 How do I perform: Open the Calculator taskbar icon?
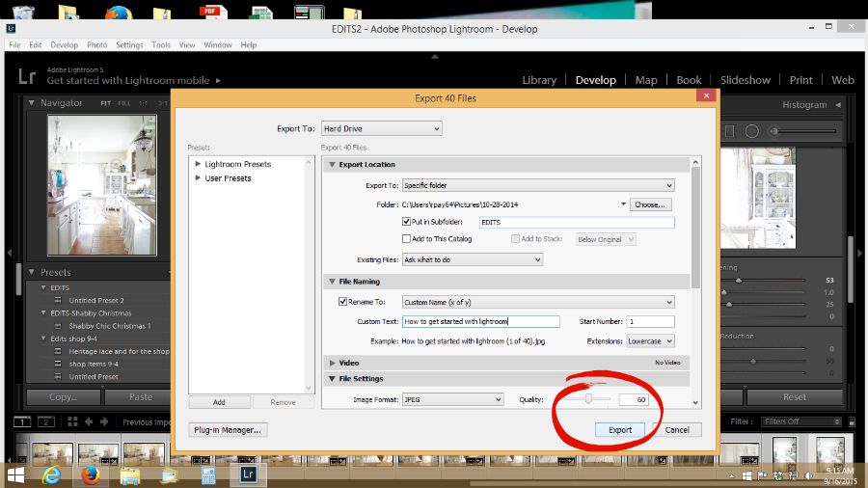(x=208, y=475)
